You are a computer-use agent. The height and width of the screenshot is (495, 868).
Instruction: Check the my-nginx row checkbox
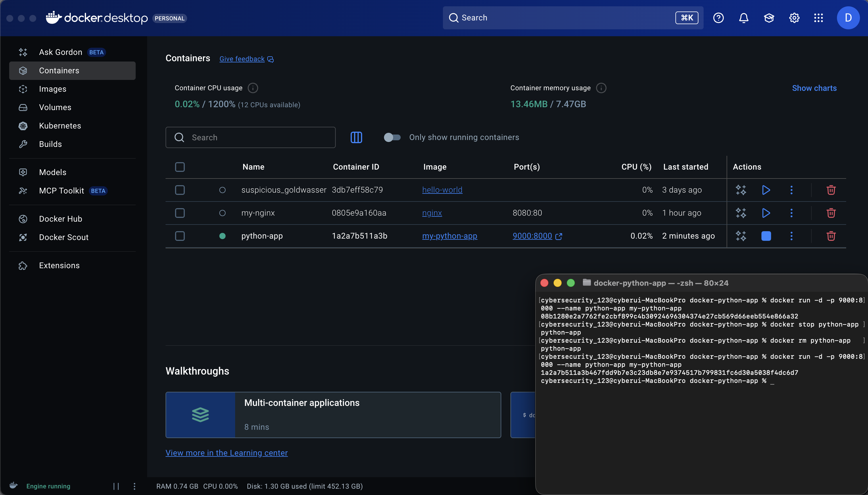(x=180, y=213)
